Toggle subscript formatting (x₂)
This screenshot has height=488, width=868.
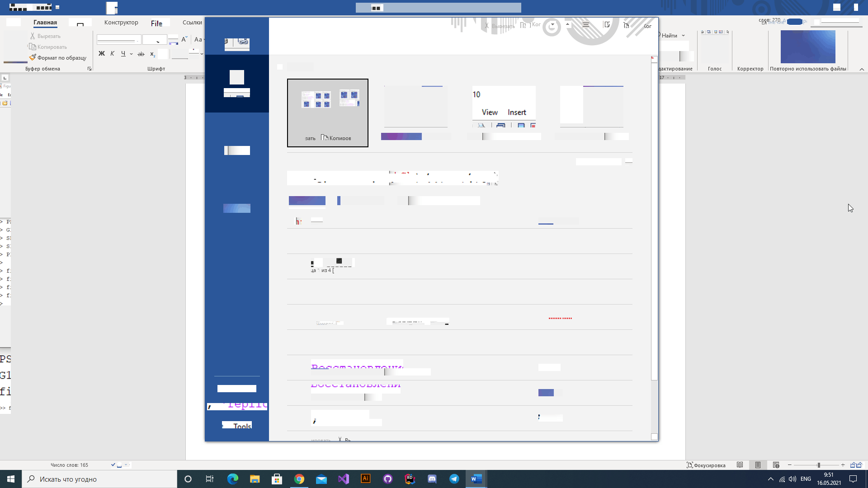152,54
